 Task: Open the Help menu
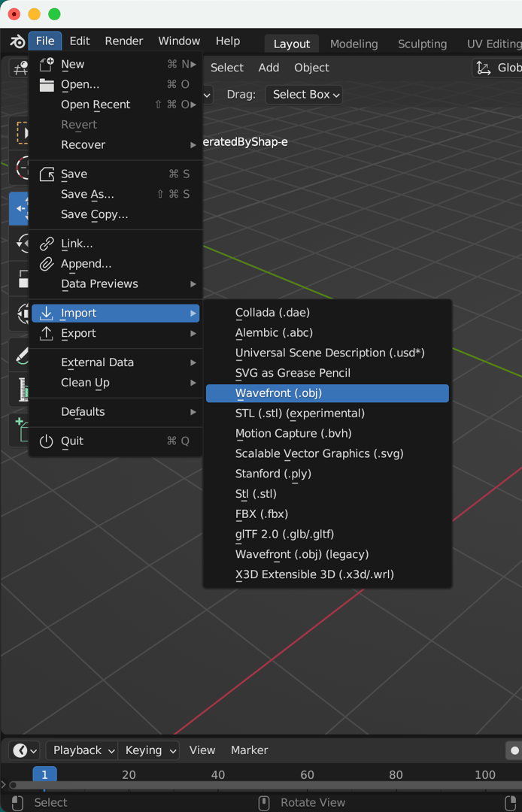[228, 41]
